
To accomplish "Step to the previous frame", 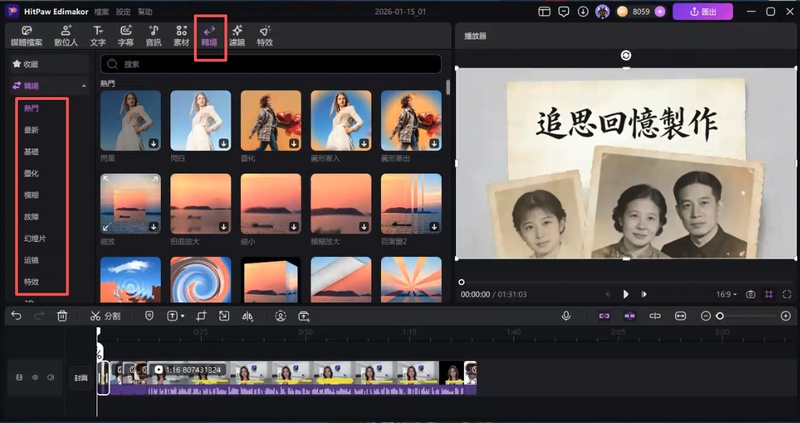I will (x=608, y=294).
